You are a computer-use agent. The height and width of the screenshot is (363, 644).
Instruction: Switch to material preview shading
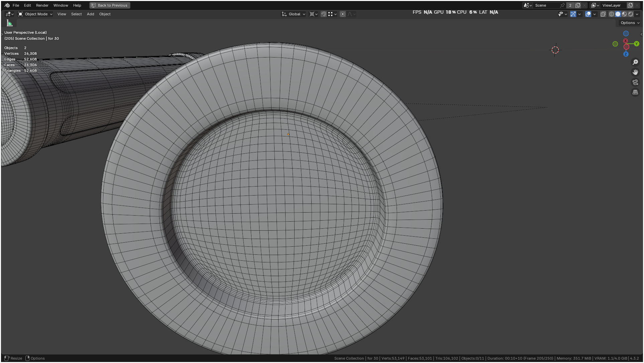point(624,14)
